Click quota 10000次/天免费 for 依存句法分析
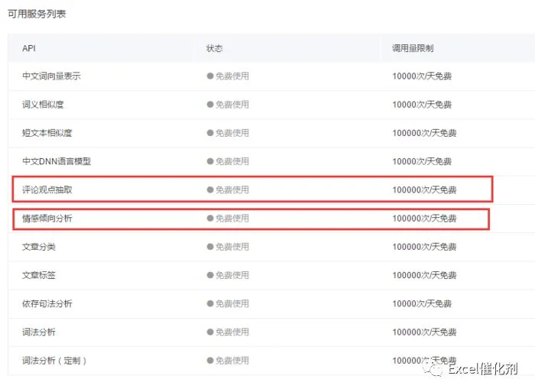 pyautogui.click(x=422, y=303)
